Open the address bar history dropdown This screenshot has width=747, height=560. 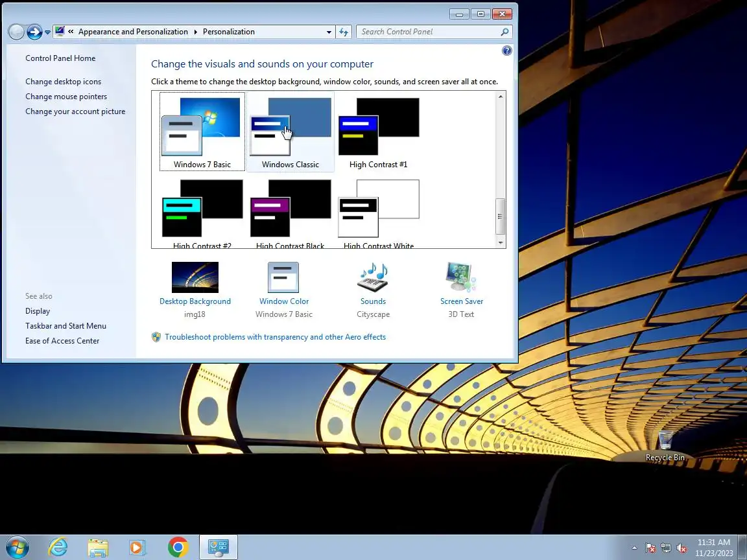point(329,32)
